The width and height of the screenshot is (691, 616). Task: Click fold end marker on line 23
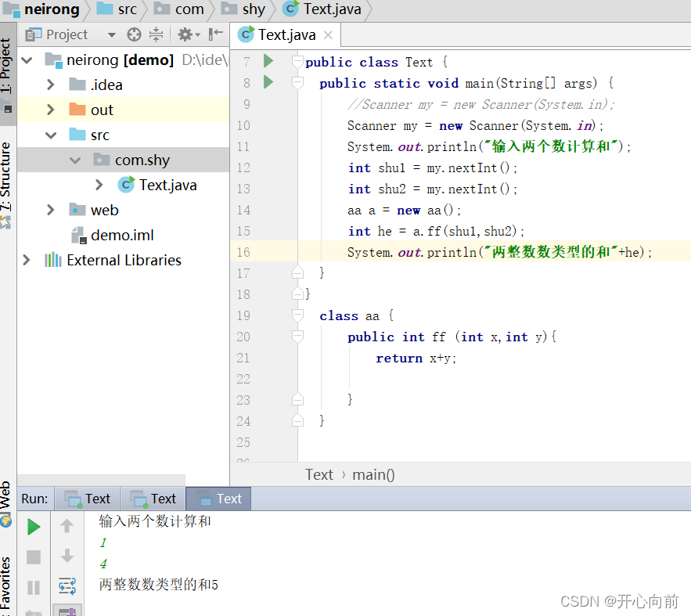point(298,399)
